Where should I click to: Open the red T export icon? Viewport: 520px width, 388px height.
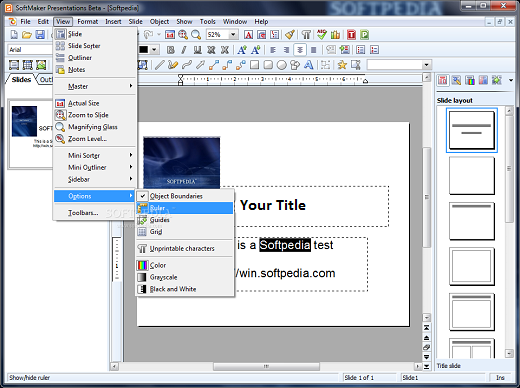coord(351,34)
